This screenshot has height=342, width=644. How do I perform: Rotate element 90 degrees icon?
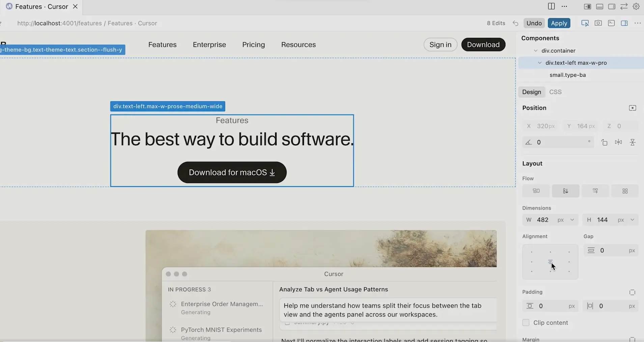click(604, 142)
